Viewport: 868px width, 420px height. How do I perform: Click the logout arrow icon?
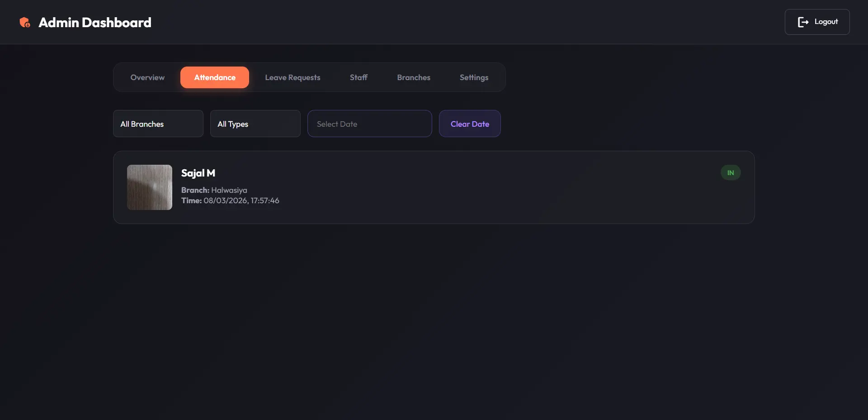point(803,22)
